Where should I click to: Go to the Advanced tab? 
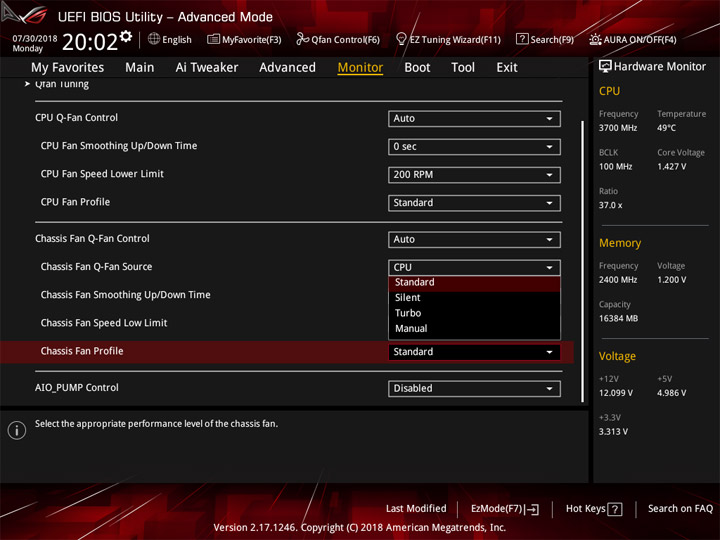point(287,68)
